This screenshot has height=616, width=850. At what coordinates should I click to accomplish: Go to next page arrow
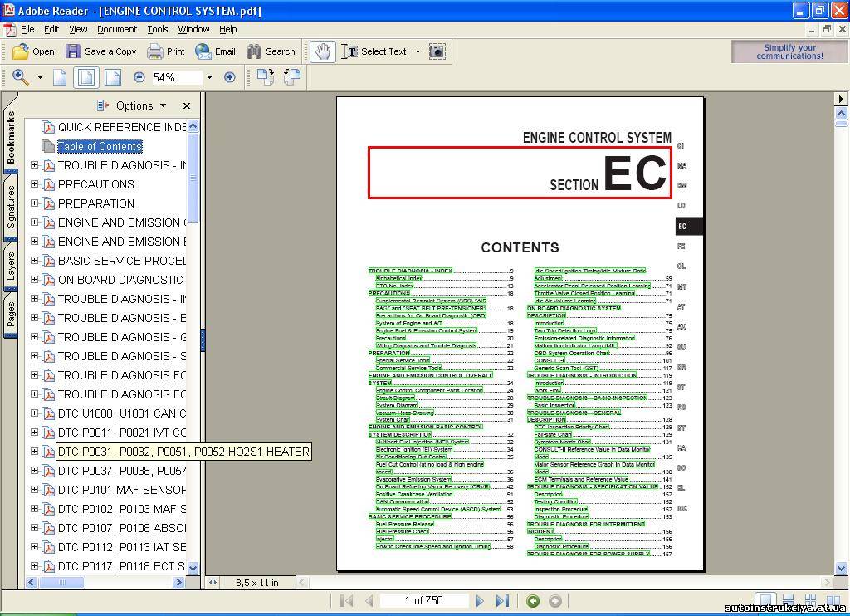[x=480, y=601]
